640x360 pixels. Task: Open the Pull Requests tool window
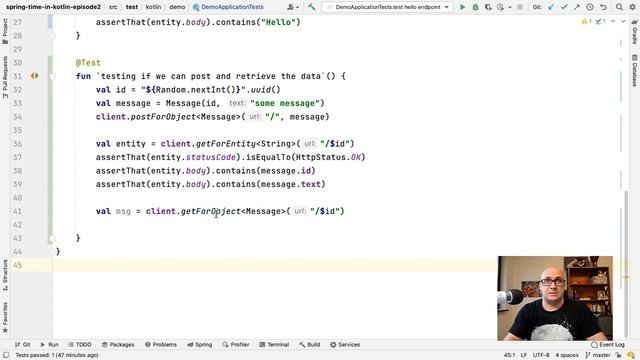click(x=5, y=77)
